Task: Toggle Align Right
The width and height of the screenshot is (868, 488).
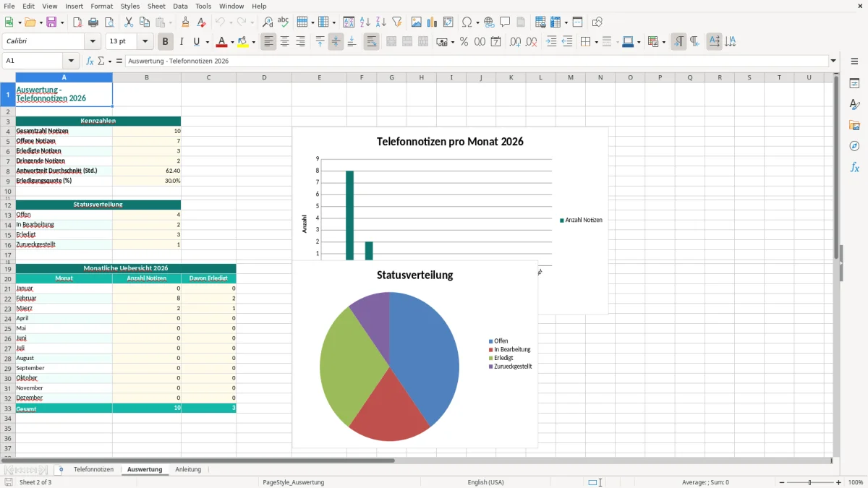Action: [300, 42]
